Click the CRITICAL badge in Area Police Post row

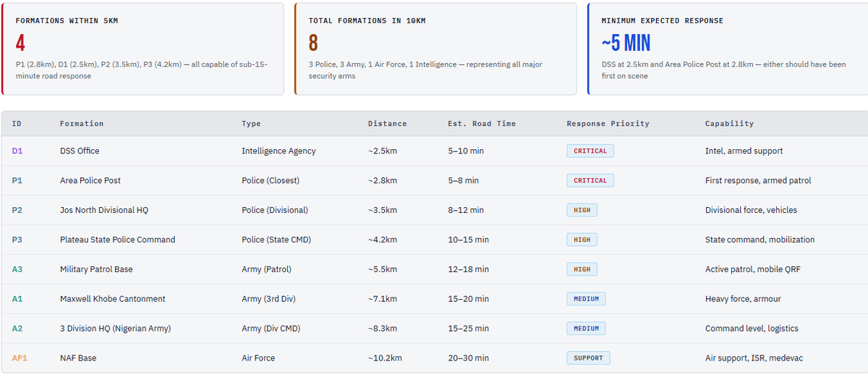click(590, 180)
